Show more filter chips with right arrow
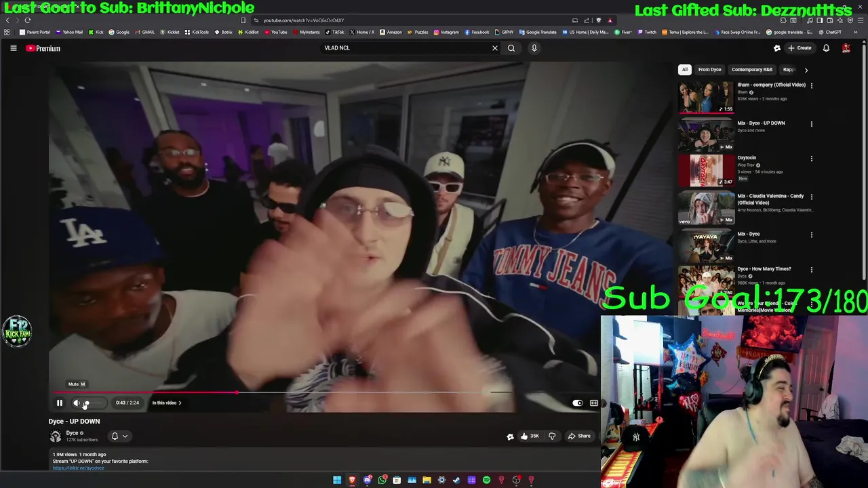This screenshot has width=868, height=488. [x=806, y=70]
